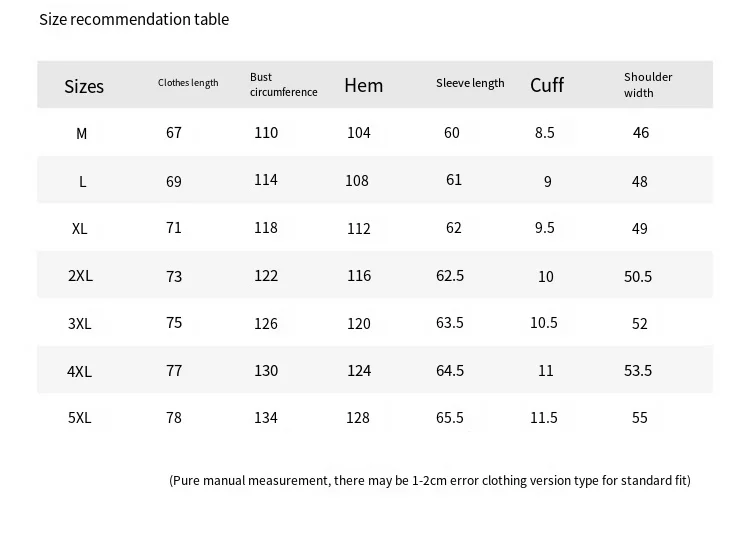Screen dimensions: 750x543
Task: Click sleeve length value 65.5
Action: (450, 418)
